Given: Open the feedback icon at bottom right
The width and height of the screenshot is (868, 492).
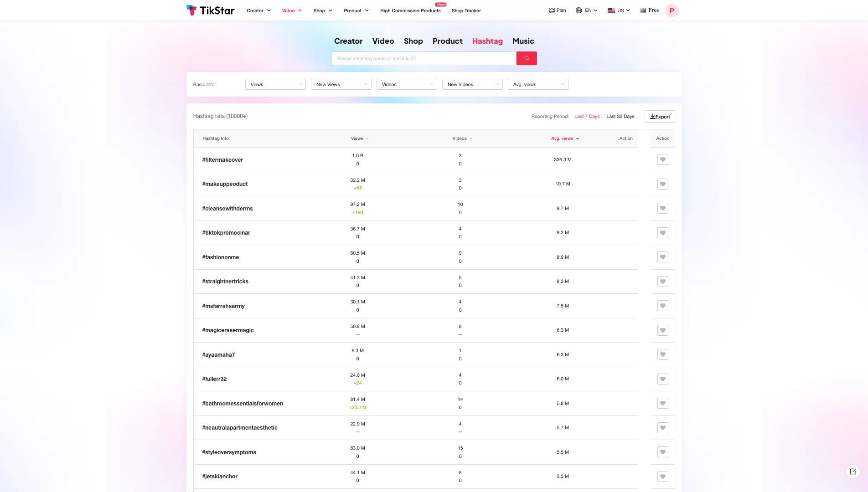Looking at the screenshot, I should [853, 471].
